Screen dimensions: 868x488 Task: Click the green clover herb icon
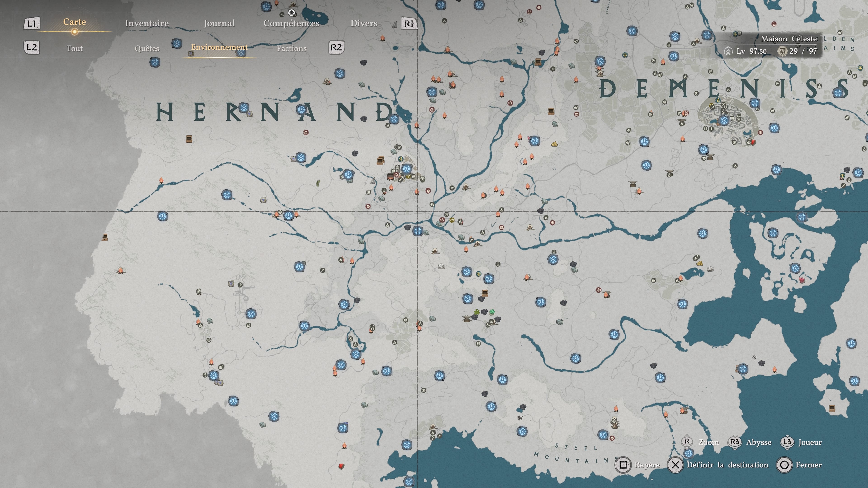coord(476,312)
